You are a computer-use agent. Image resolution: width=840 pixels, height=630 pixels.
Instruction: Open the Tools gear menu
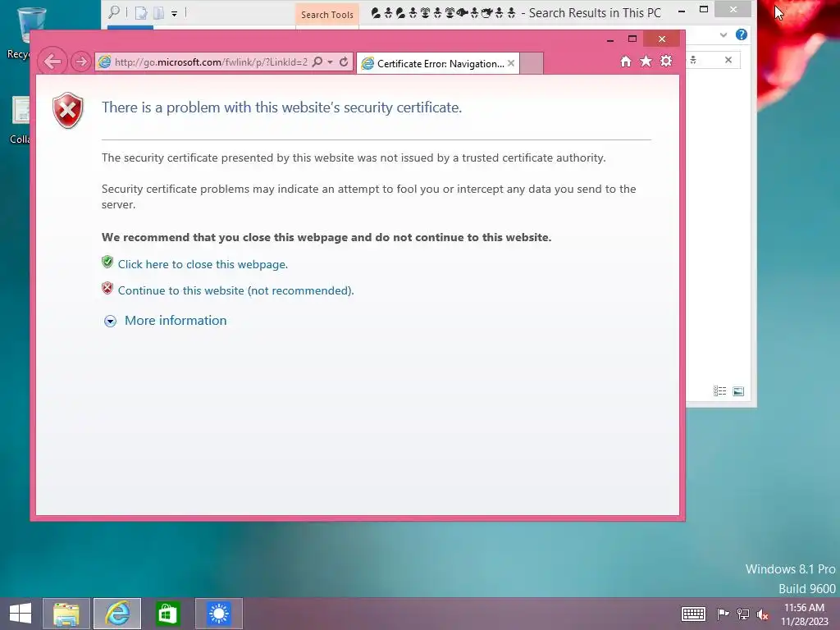coord(666,61)
